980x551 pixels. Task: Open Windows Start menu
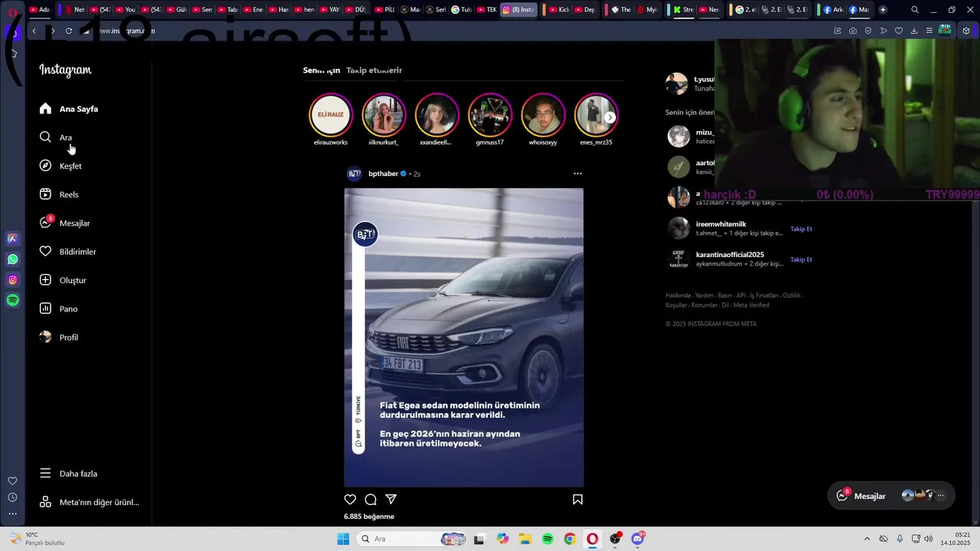[x=343, y=539]
